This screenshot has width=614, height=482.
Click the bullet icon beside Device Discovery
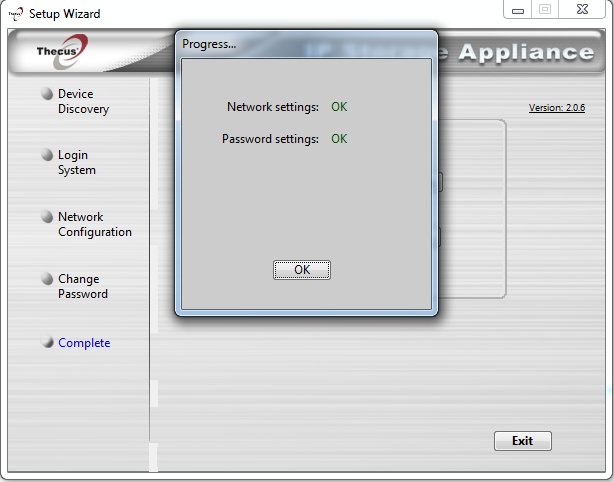(46, 94)
